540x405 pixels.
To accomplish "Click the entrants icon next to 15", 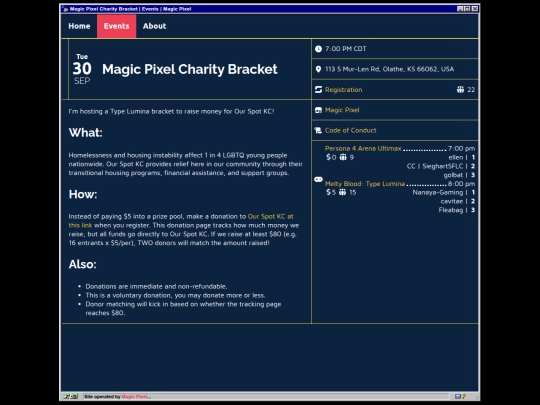I will [342, 192].
